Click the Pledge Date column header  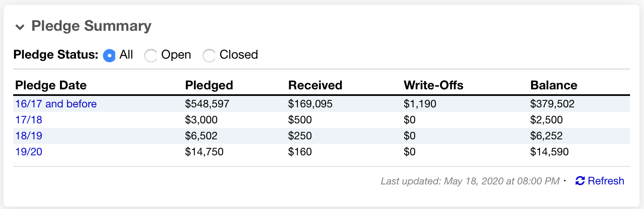(x=51, y=85)
